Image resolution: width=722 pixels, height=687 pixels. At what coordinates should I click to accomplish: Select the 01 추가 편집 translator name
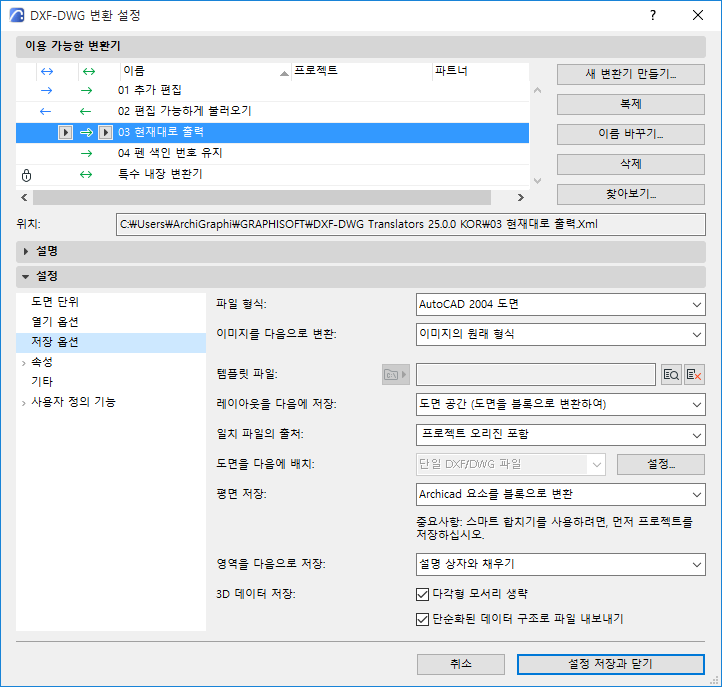pos(150,90)
